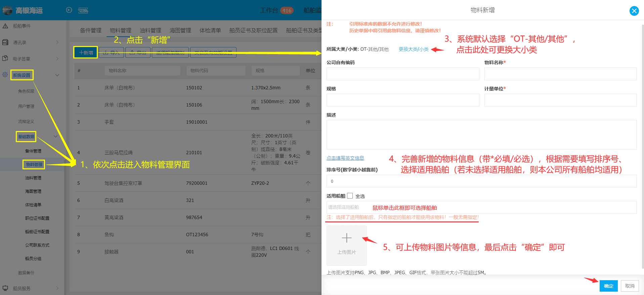Select 基础数据 in the sidebar
644x295 pixels.
(26, 137)
